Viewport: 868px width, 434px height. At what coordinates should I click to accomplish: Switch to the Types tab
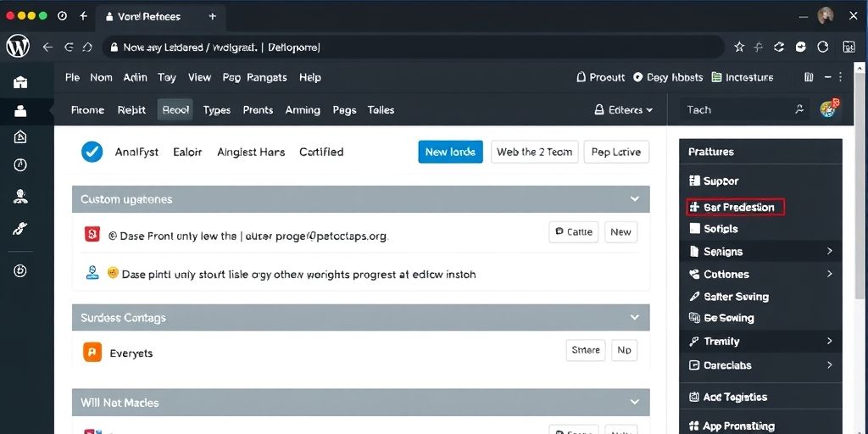pyautogui.click(x=216, y=110)
